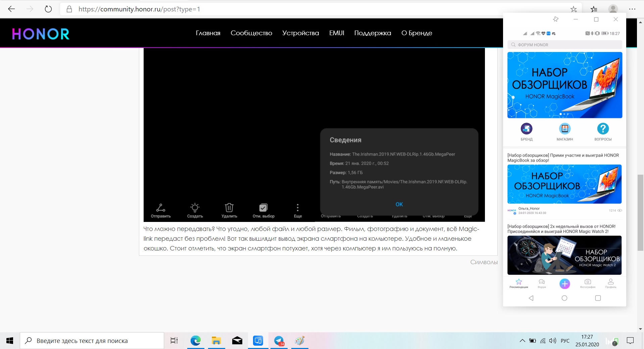Image resolution: width=644 pixels, height=349 pixels.
Task: Open Microsoft Edge from the taskbar
Action: click(196, 341)
